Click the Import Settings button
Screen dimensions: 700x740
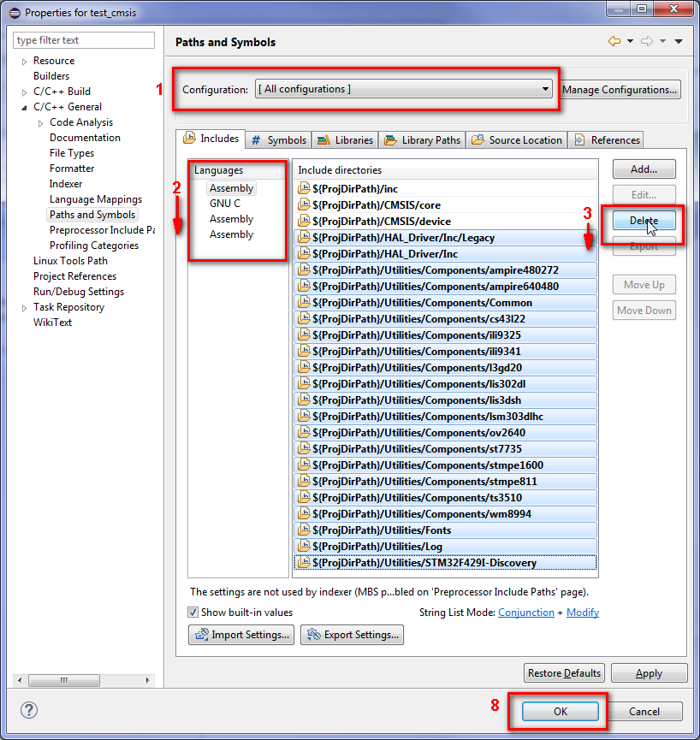[x=241, y=635]
